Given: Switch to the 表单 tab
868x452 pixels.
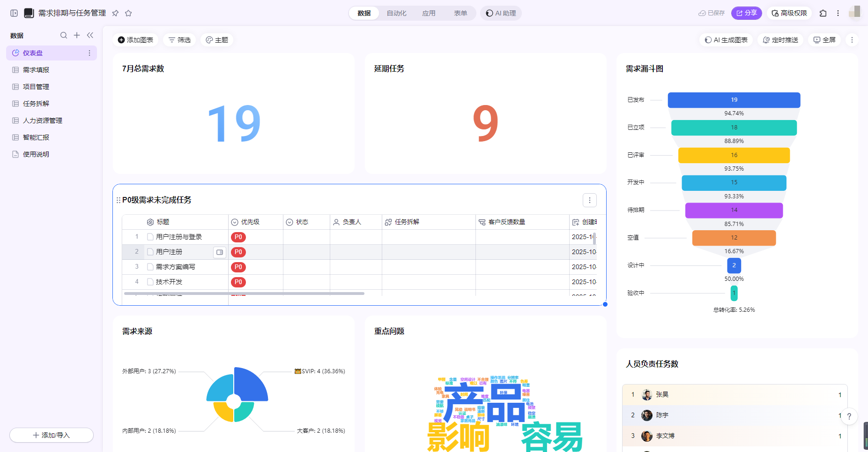Looking at the screenshot, I should point(460,13).
